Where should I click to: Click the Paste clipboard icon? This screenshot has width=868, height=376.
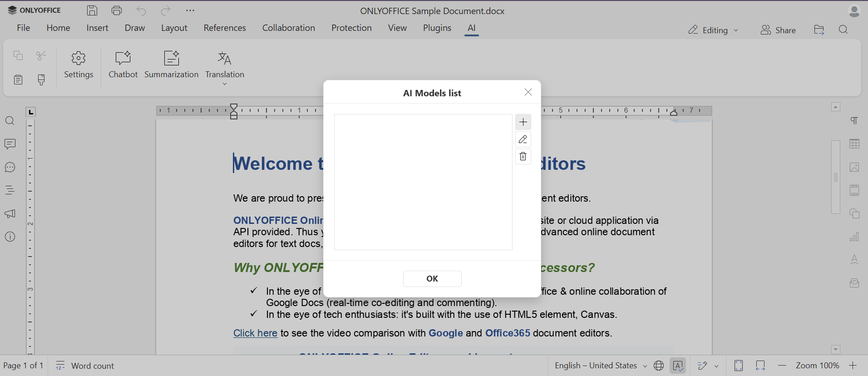18,80
